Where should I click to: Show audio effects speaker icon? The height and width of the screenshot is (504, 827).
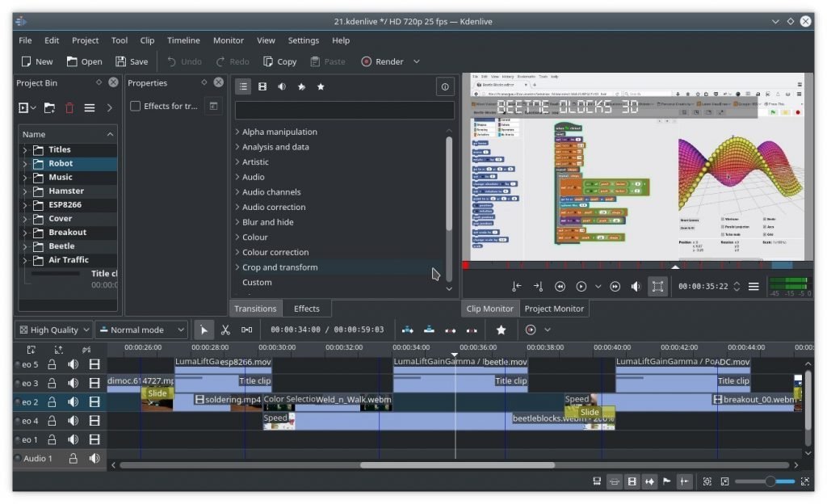[x=282, y=86]
